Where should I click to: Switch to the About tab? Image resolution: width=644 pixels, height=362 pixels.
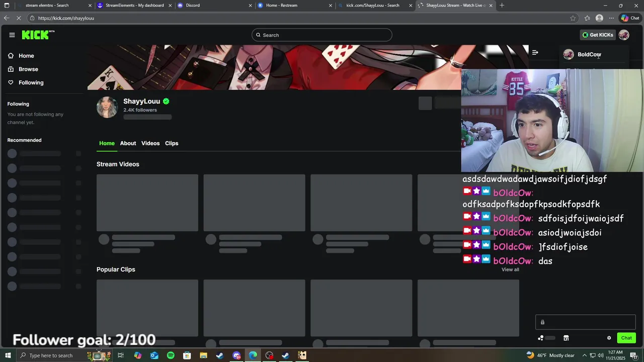[128, 143]
